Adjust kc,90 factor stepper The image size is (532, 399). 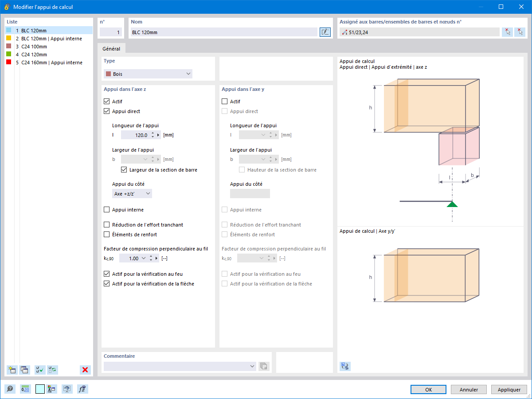151,258
